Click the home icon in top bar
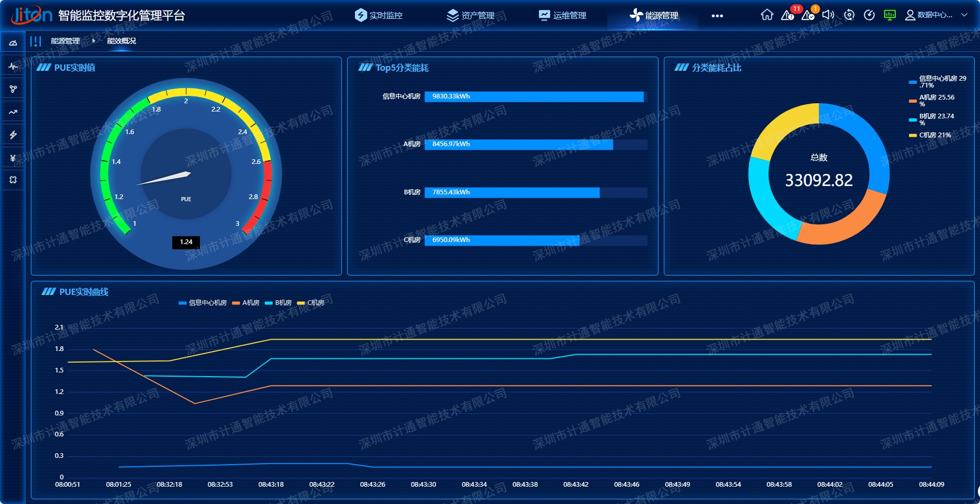Image resolution: width=980 pixels, height=504 pixels. (x=766, y=15)
